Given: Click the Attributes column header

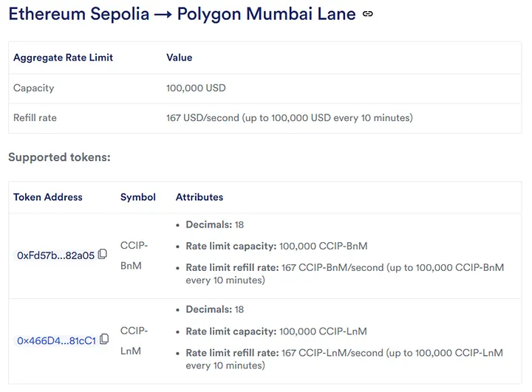Looking at the screenshot, I should click(x=199, y=197).
